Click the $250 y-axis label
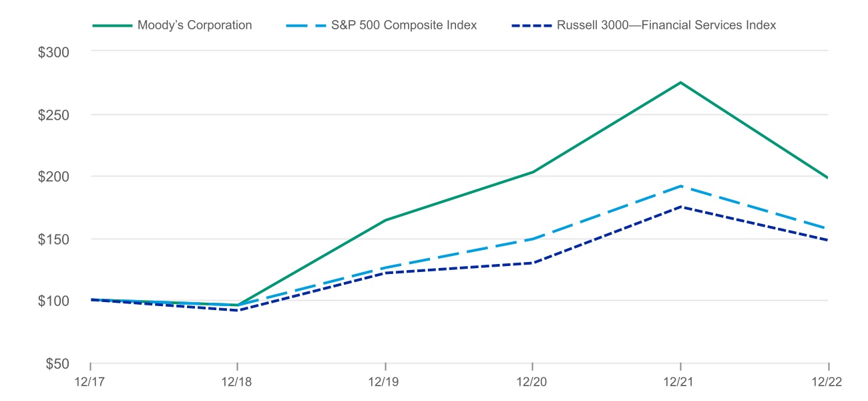Screen dimensions: 868x401 (x=55, y=114)
